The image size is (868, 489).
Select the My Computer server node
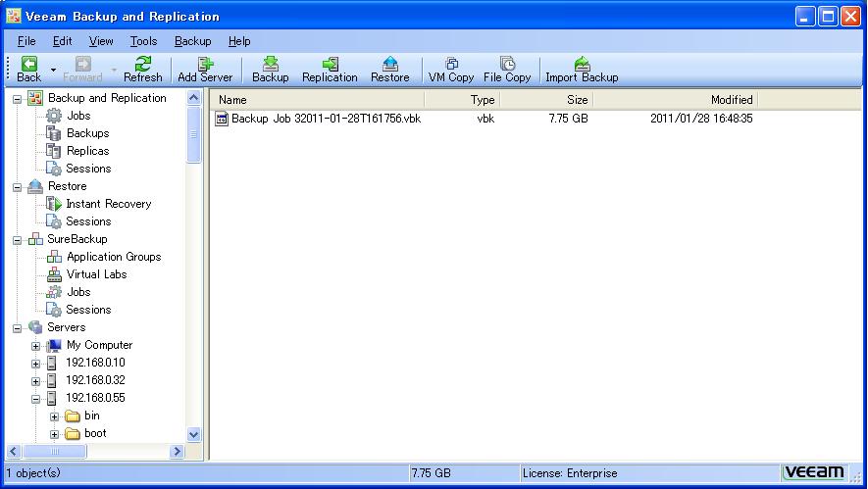99,345
